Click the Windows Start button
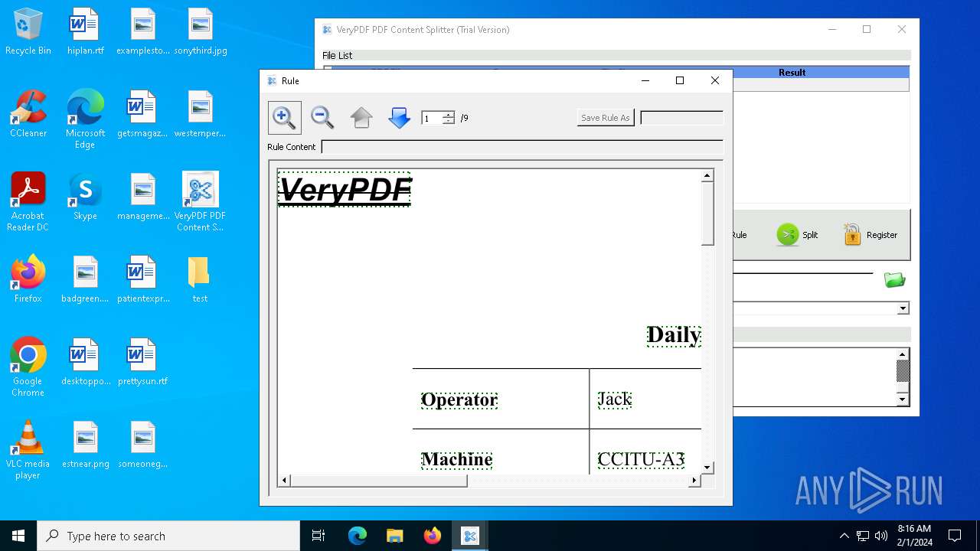Viewport: 980px width, 551px height. 18,536
